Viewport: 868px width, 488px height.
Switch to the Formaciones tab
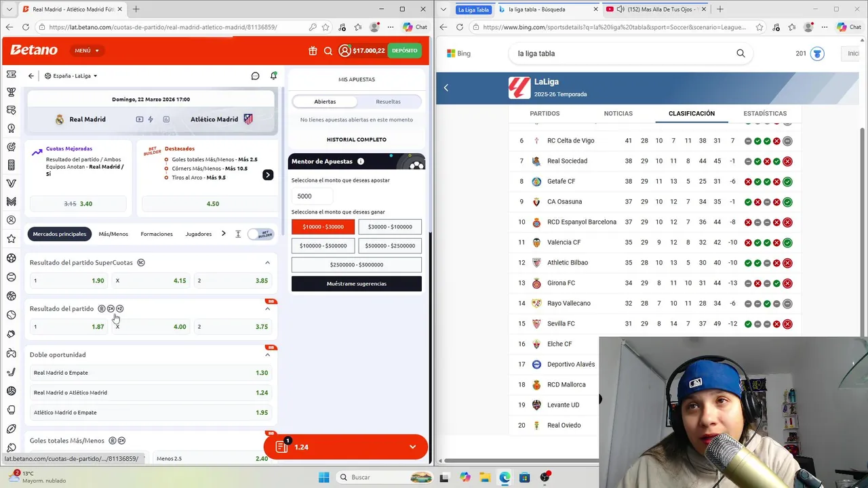pyautogui.click(x=157, y=234)
